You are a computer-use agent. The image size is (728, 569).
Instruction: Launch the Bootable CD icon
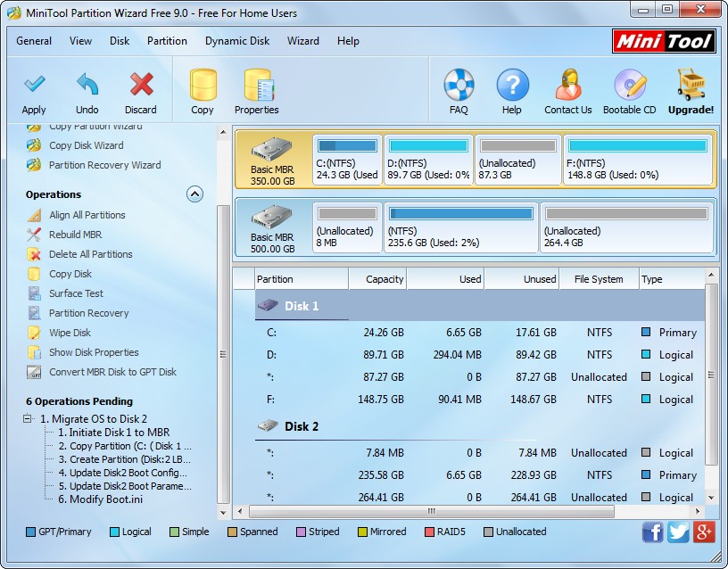tap(630, 85)
